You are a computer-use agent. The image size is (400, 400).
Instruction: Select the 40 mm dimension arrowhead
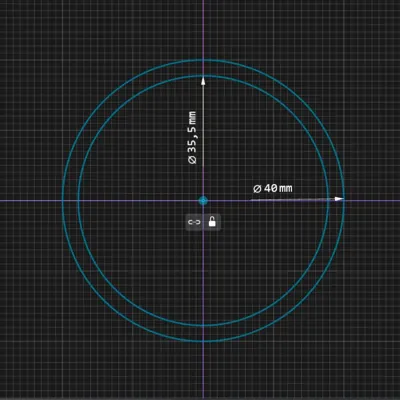click(339, 199)
